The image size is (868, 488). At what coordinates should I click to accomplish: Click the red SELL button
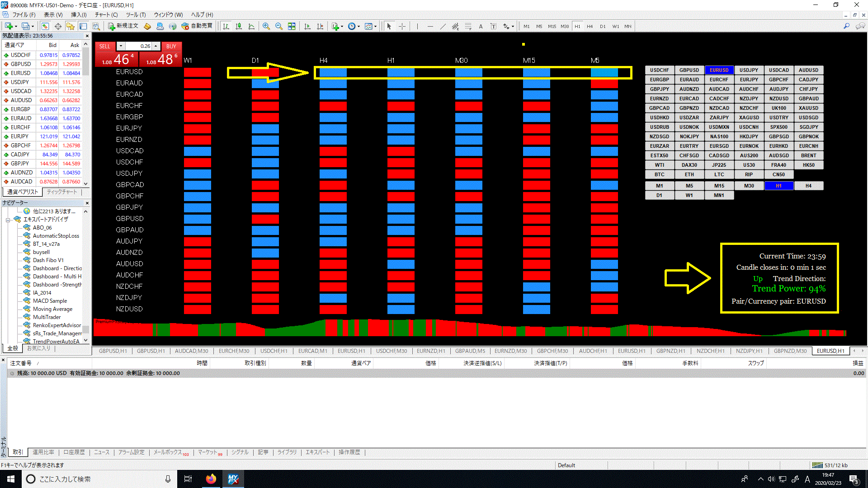point(104,46)
